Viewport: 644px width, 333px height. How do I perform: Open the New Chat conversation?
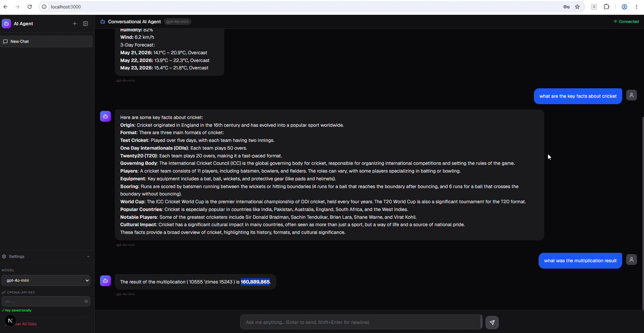click(46, 41)
